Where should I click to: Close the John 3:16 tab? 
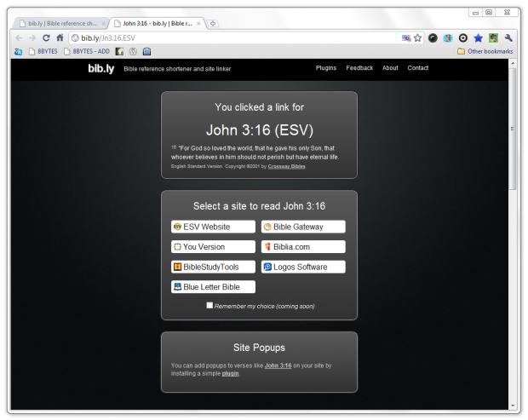coord(198,24)
